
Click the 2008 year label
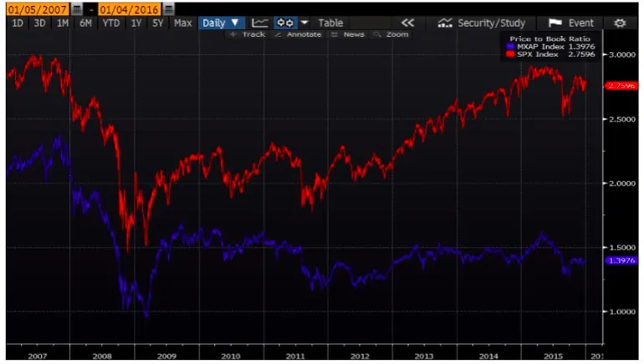tap(102, 356)
